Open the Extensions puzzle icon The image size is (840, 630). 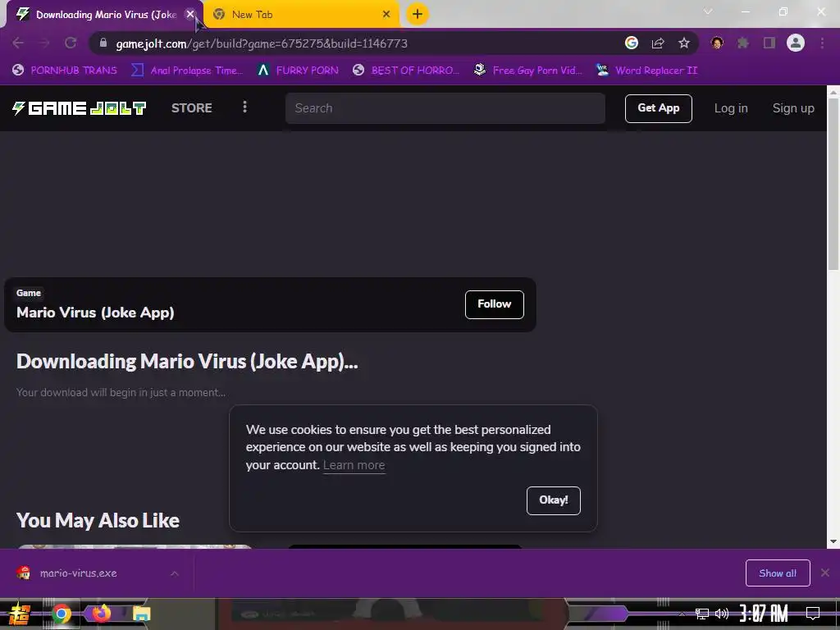point(743,43)
